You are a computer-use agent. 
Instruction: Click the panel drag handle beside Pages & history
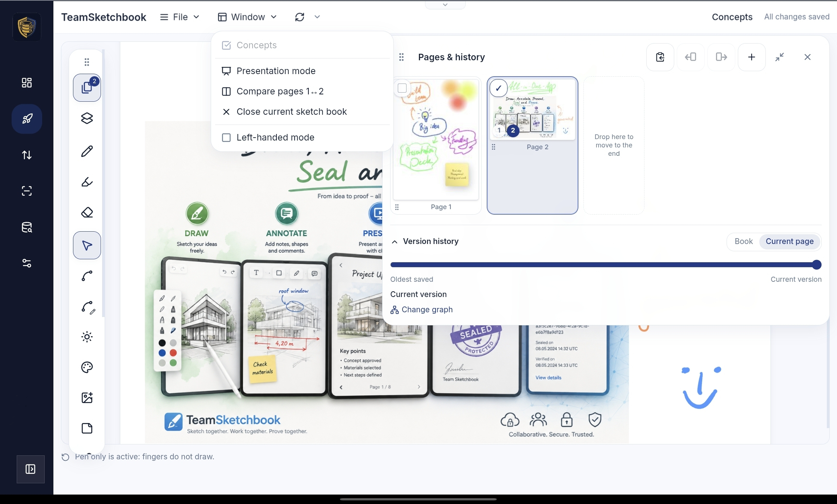[x=401, y=57]
